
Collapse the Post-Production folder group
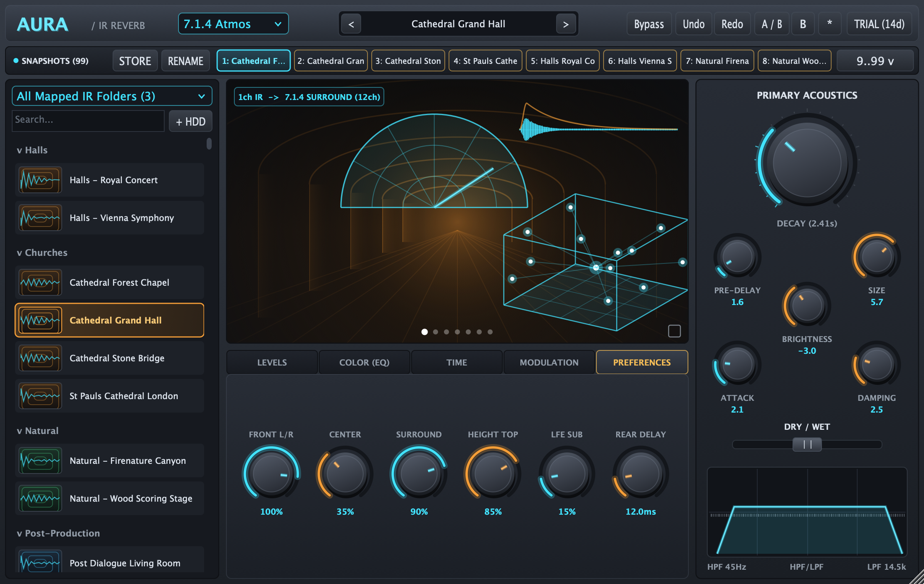[58, 533]
